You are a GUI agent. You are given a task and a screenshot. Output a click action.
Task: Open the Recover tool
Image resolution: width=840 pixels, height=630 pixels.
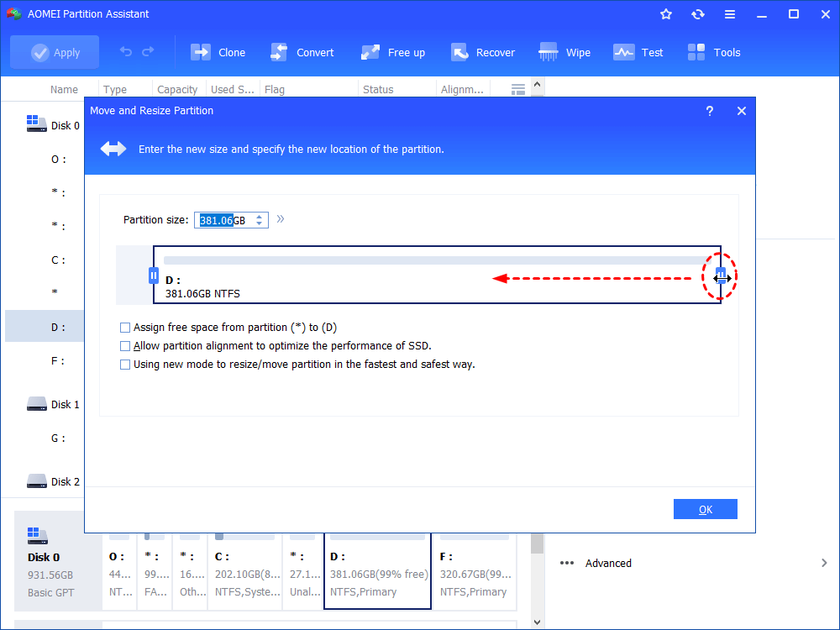[483, 52]
